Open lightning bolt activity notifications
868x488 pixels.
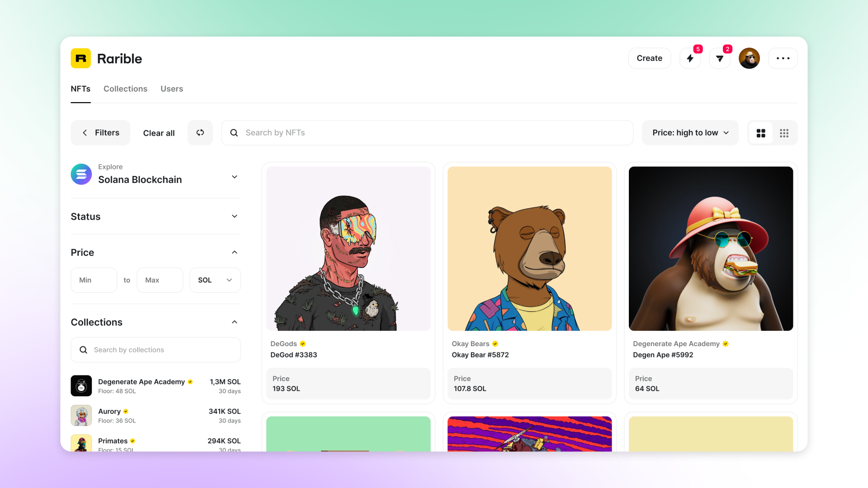click(690, 58)
